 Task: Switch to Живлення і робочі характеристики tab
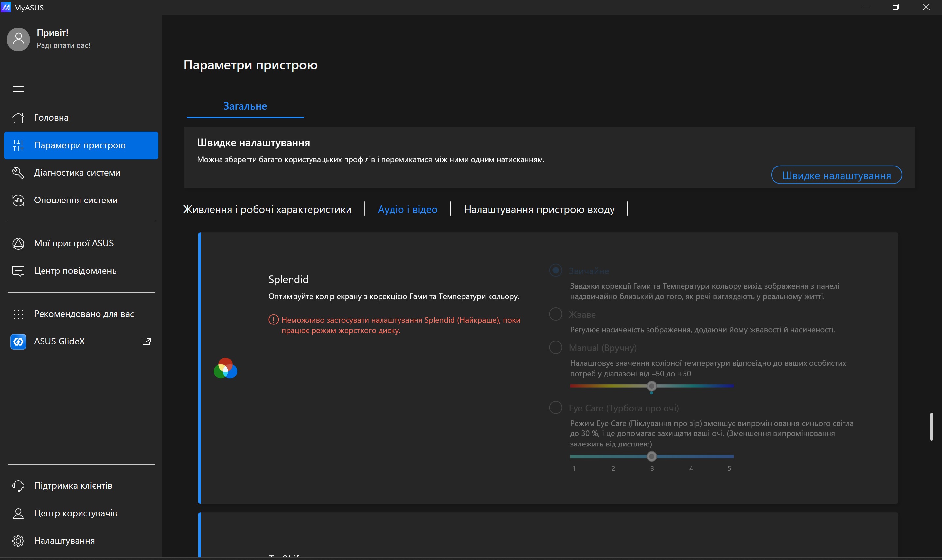[x=267, y=209]
